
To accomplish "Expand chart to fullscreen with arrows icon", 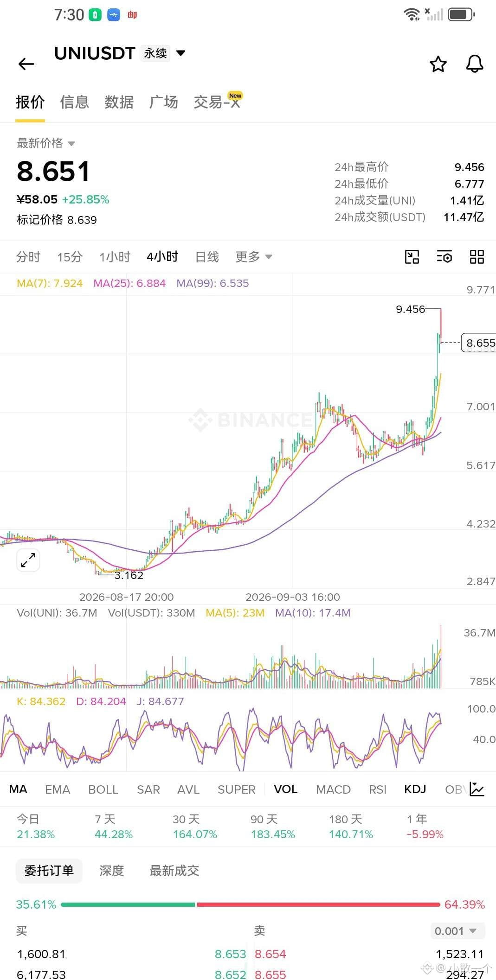I will 28,560.
